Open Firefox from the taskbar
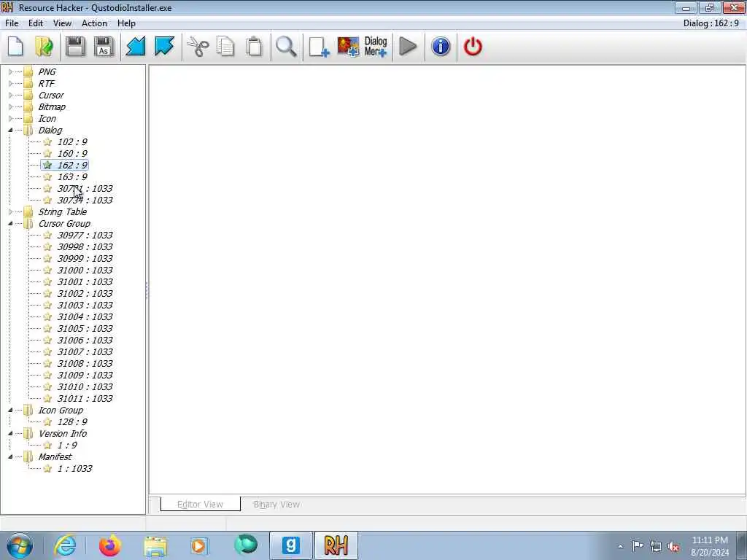The width and height of the screenshot is (747, 560). 109,545
